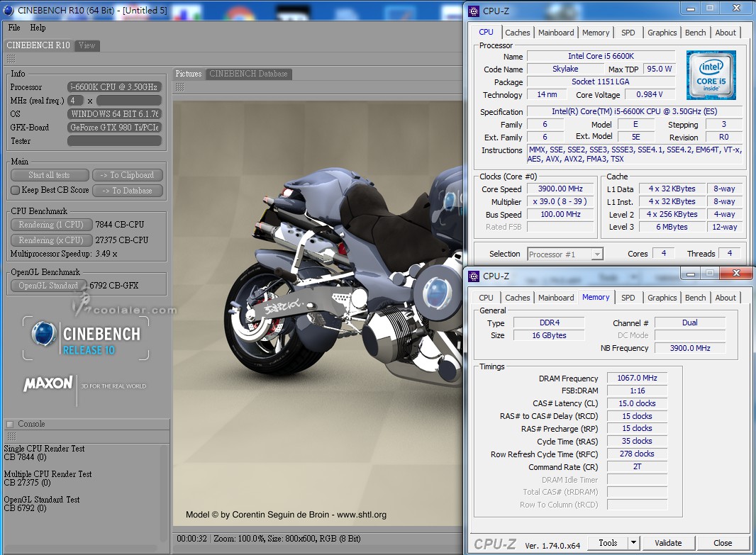756x555 pixels.
Task: Open the Help menu in CINEBENCH
Action: click(38, 28)
